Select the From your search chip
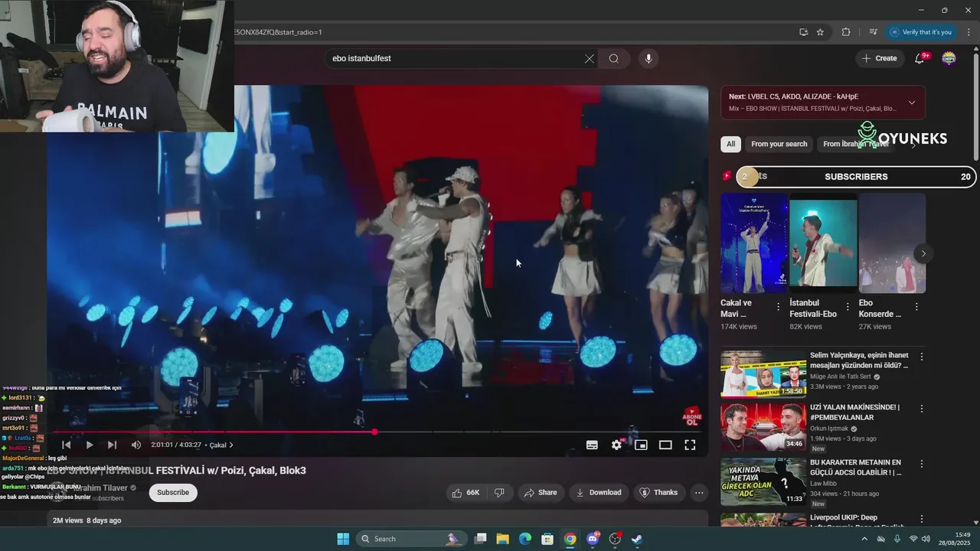 click(x=779, y=144)
